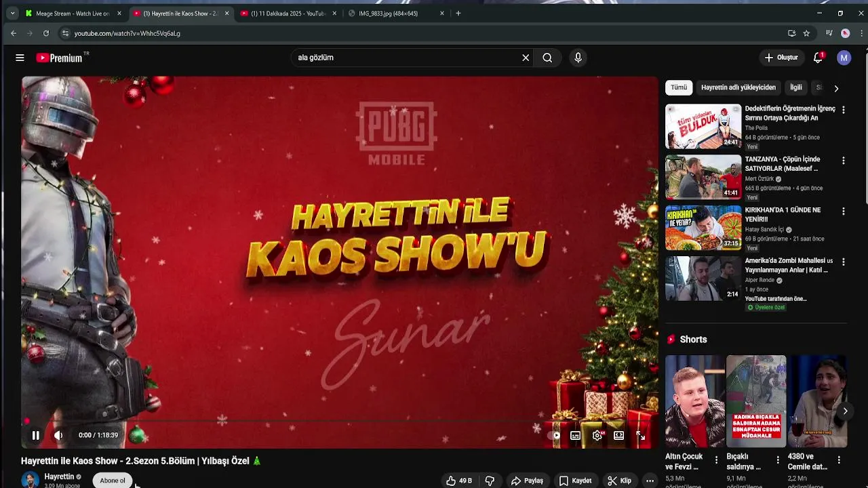Go back in browser history

click(14, 33)
